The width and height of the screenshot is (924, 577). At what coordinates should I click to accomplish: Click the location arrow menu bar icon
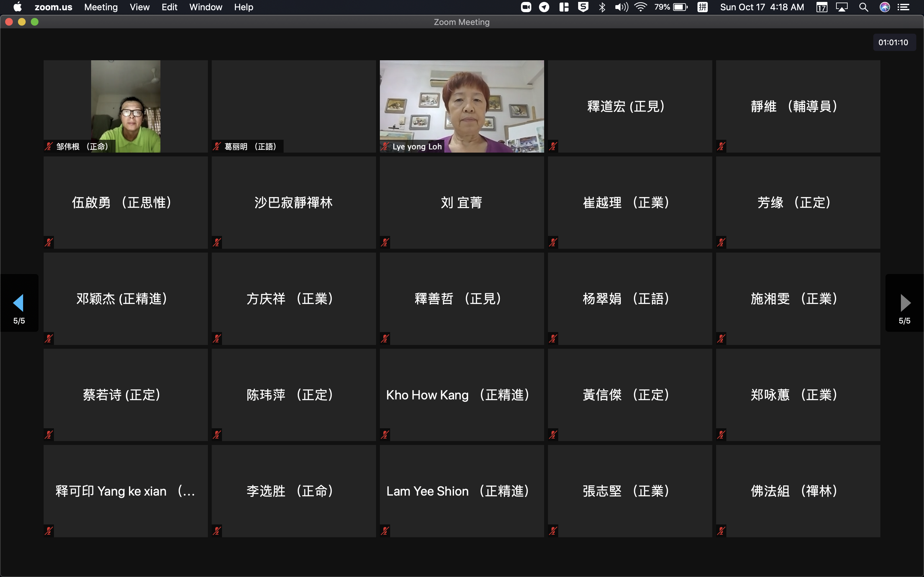[544, 7]
